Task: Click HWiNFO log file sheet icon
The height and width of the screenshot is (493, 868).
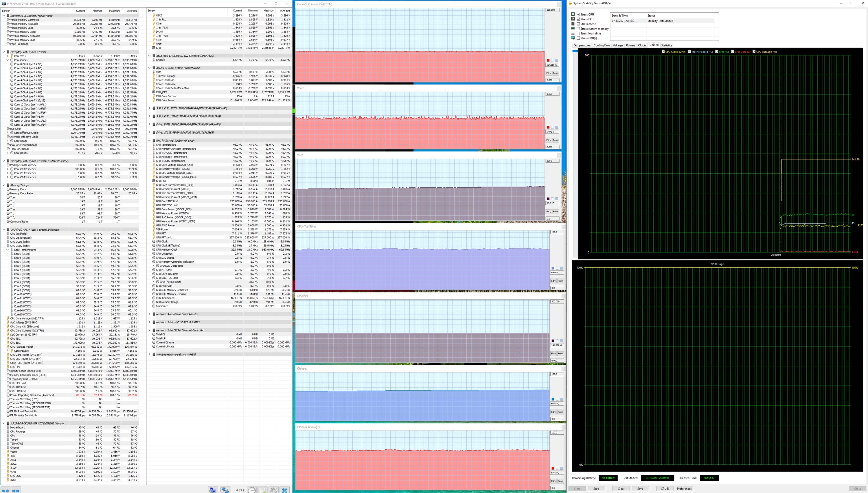Action: (263, 490)
